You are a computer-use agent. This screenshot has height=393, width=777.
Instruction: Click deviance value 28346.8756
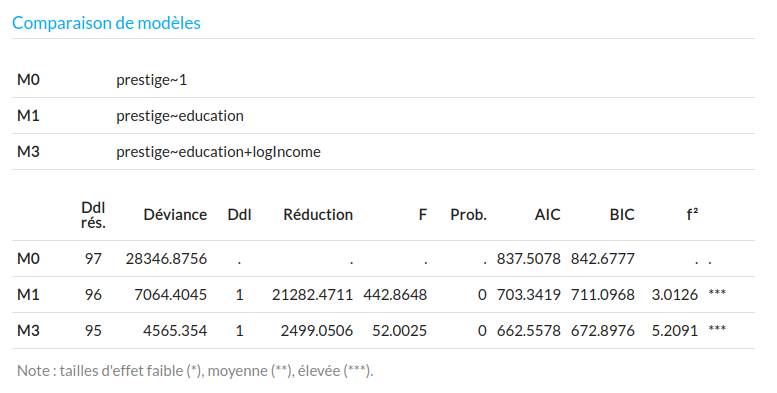[166, 259]
